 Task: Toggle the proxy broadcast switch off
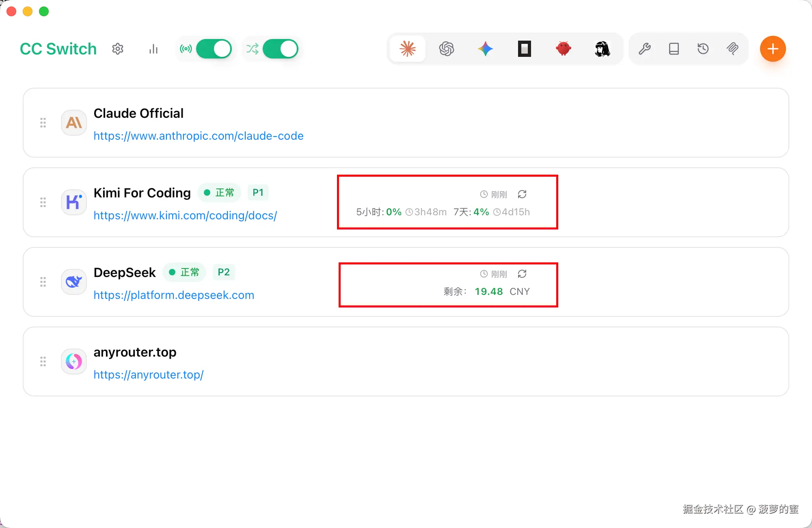[214, 49]
